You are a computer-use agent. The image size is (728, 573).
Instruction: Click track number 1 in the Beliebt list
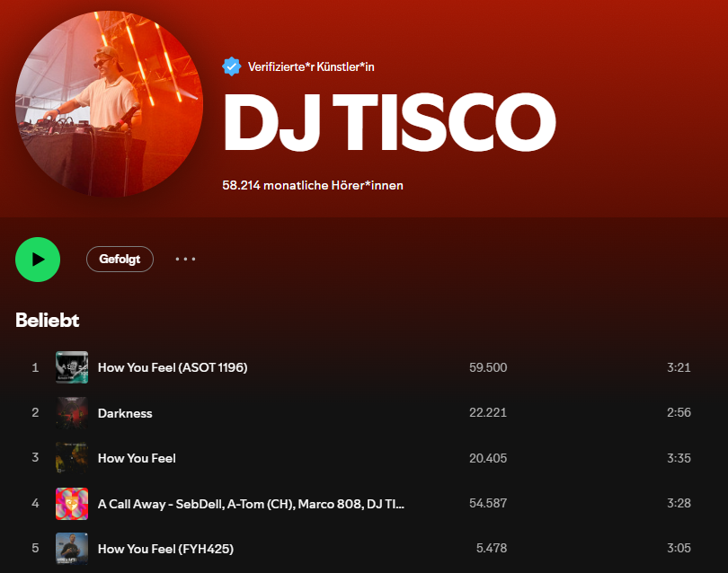coord(35,367)
